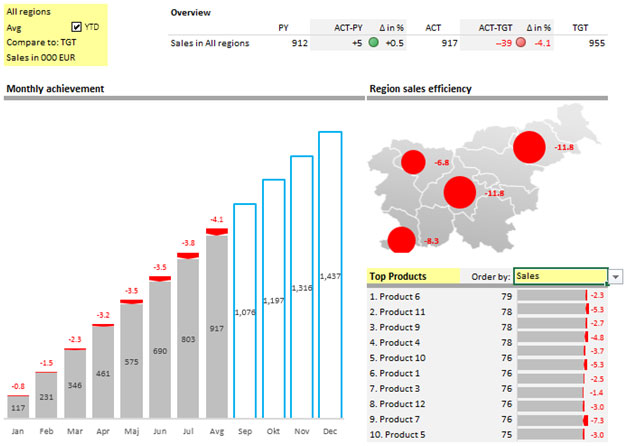628x446 pixels.
Task: Click the 9. Product 7 row label
Action: point(395,419)
